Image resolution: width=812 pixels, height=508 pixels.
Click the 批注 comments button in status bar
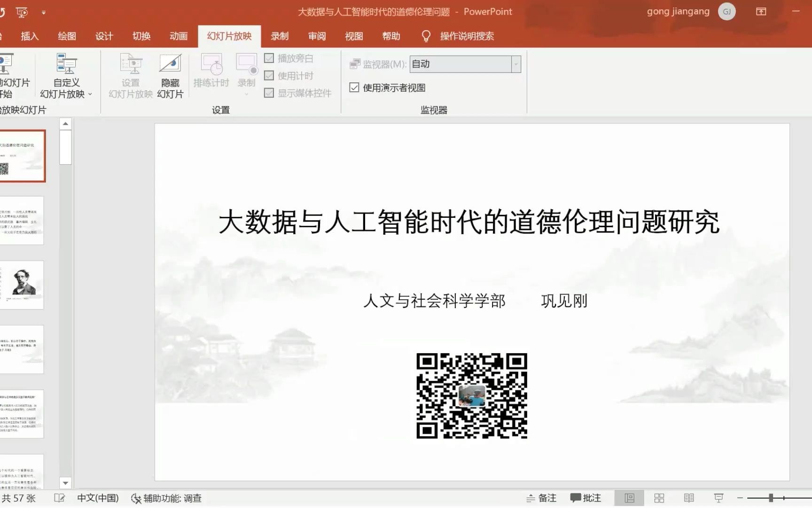click(x=586, y=498)
